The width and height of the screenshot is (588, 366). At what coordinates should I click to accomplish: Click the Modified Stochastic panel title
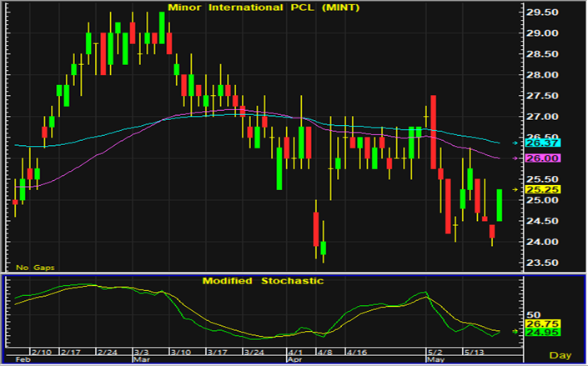click(263, 281)
